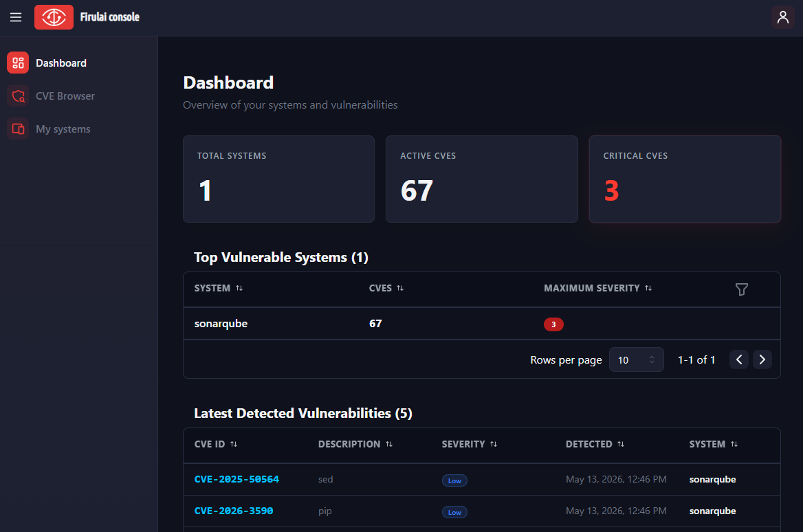The height and width of the screenshot is (532, 803).
Task: Click the My systems sidebar icon
Action: coord(18,129)
